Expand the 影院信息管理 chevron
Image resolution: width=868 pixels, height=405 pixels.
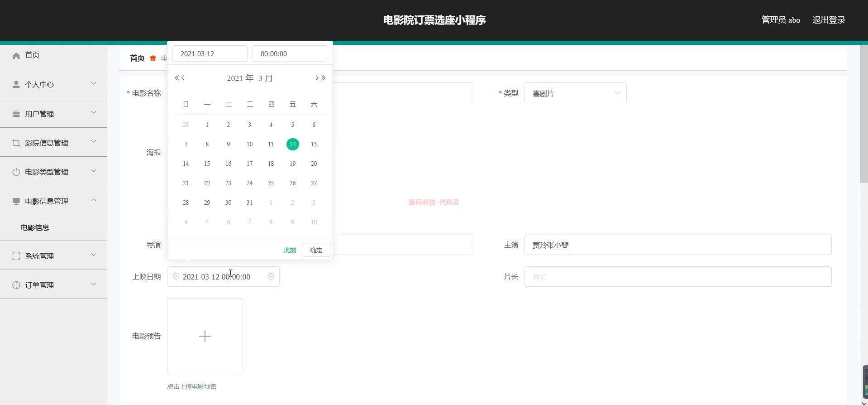point(94,142)
